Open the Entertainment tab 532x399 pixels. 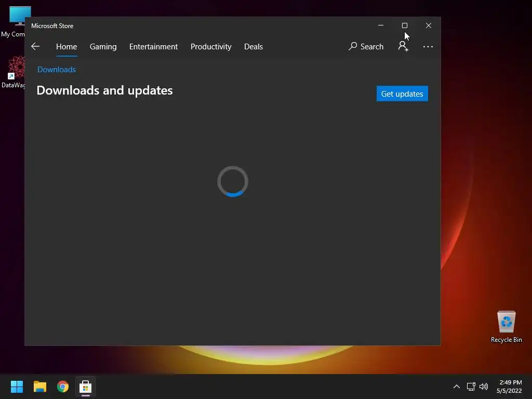coord(153,46)
